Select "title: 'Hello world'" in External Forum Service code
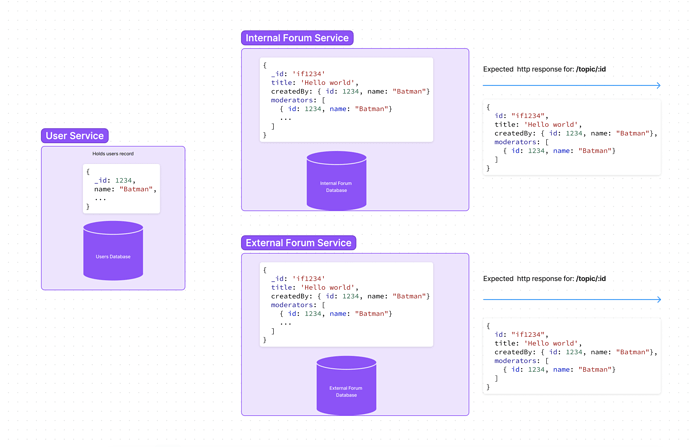The height and width of the screenshot is (447, 690). point(315,288)
